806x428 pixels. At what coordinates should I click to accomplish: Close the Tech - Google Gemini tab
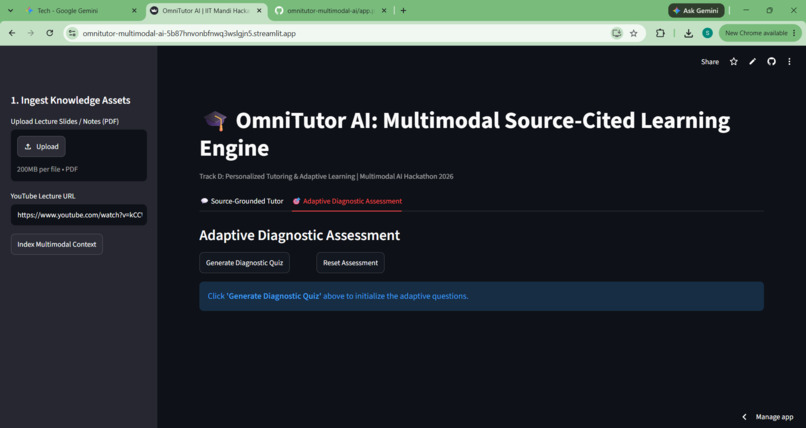(134, 10)
